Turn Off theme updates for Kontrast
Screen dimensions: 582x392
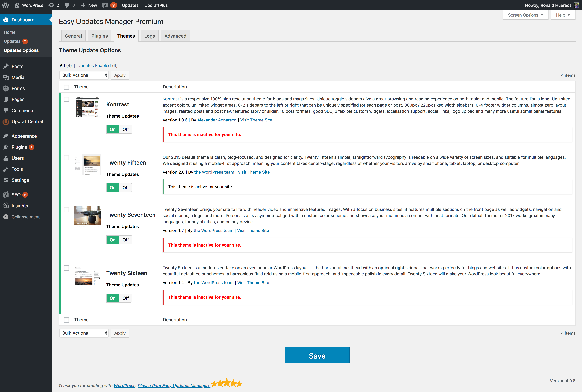126,129
